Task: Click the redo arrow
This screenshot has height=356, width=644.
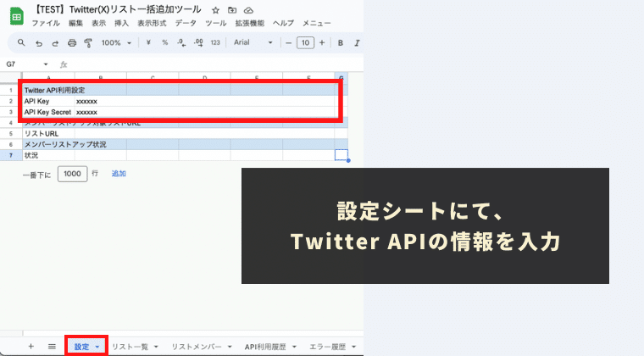Action: coord(55,42)
